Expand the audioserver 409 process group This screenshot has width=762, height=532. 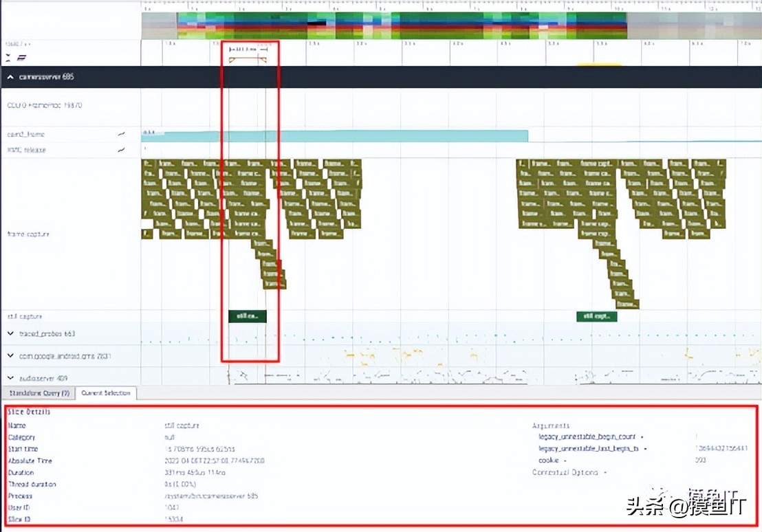[x=10, y=377]
